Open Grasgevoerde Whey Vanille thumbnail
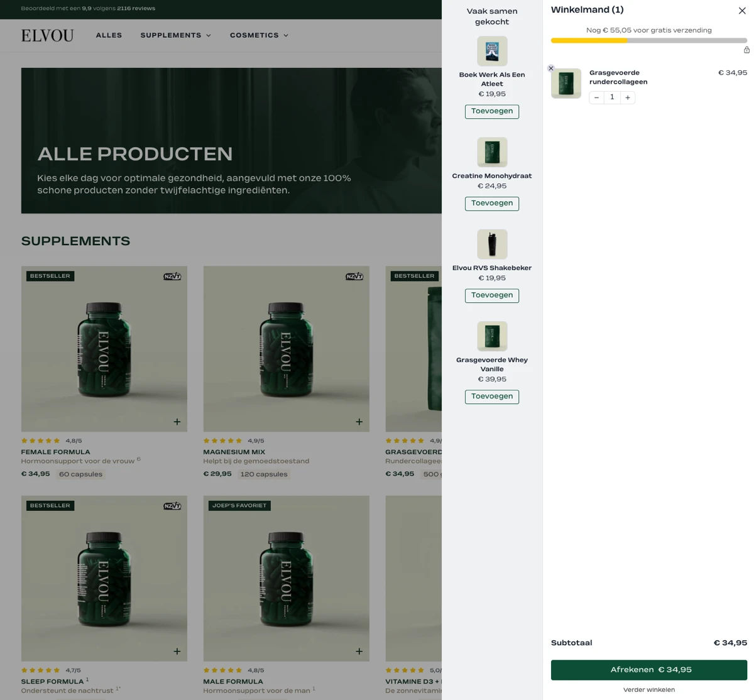Screen dimensions: 754x700 pos(492,336)
